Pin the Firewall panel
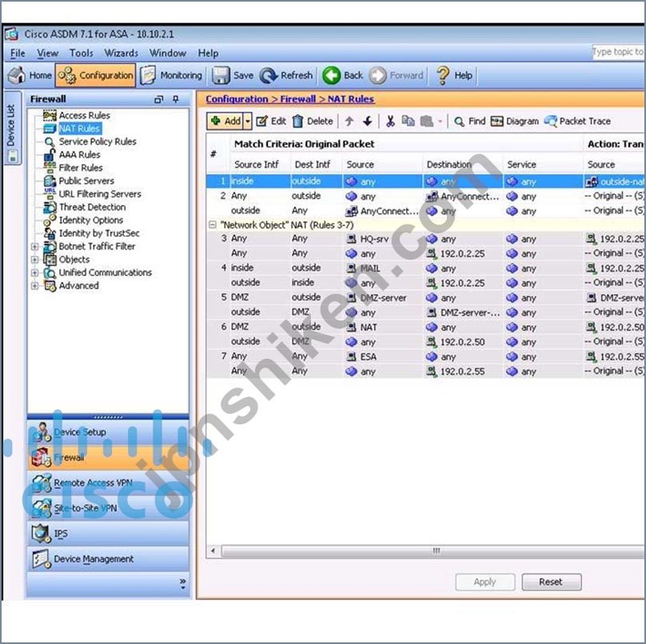Image resolution: width=646 pixels, height=644 pixels. [x=176, y=99]
